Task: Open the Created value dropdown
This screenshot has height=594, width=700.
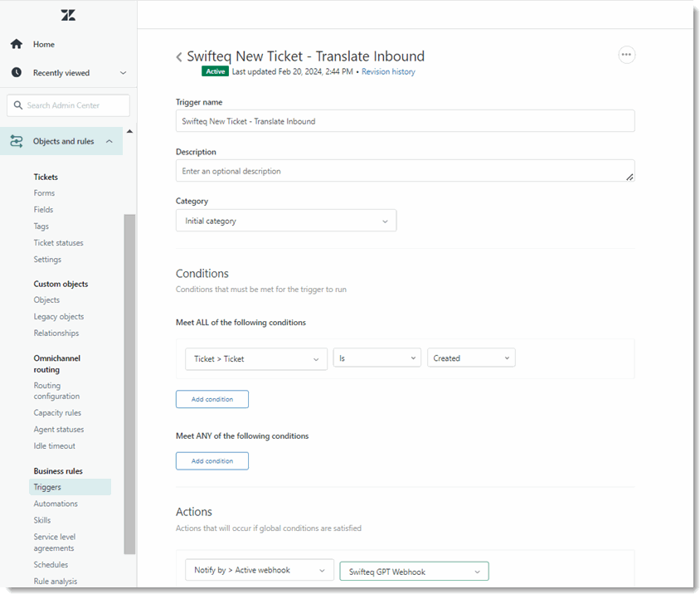Action: 471,358
